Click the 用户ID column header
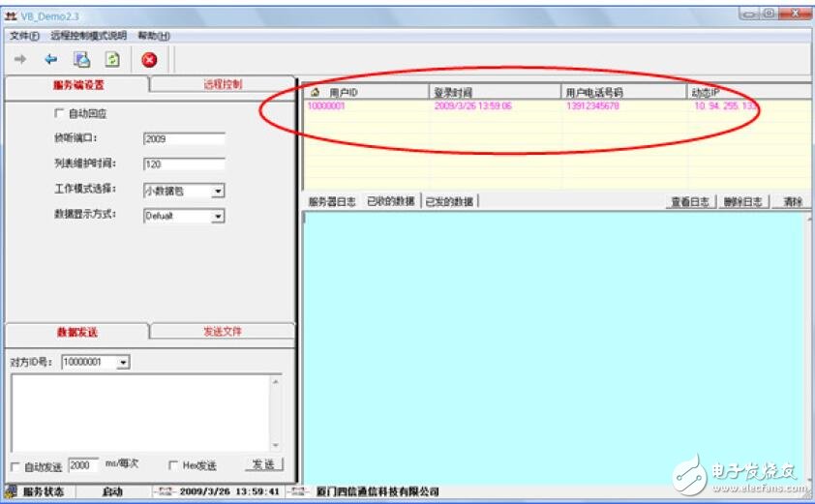 [x=367, y=93]
